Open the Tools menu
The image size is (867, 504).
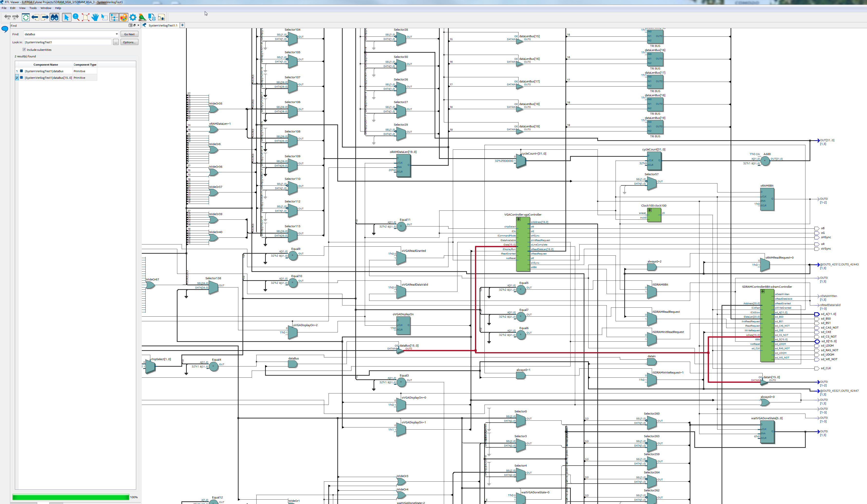[x=33, y=8]
